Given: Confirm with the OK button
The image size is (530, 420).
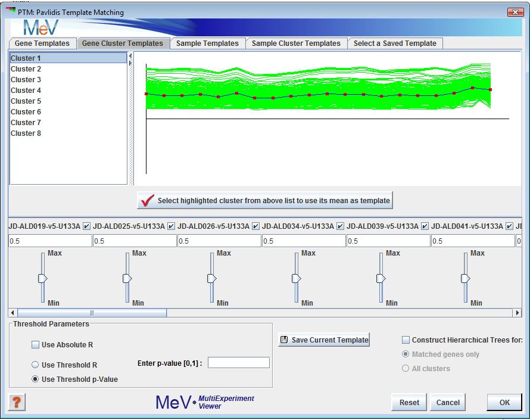Looking at the screenshot, I should coord(504,403).
